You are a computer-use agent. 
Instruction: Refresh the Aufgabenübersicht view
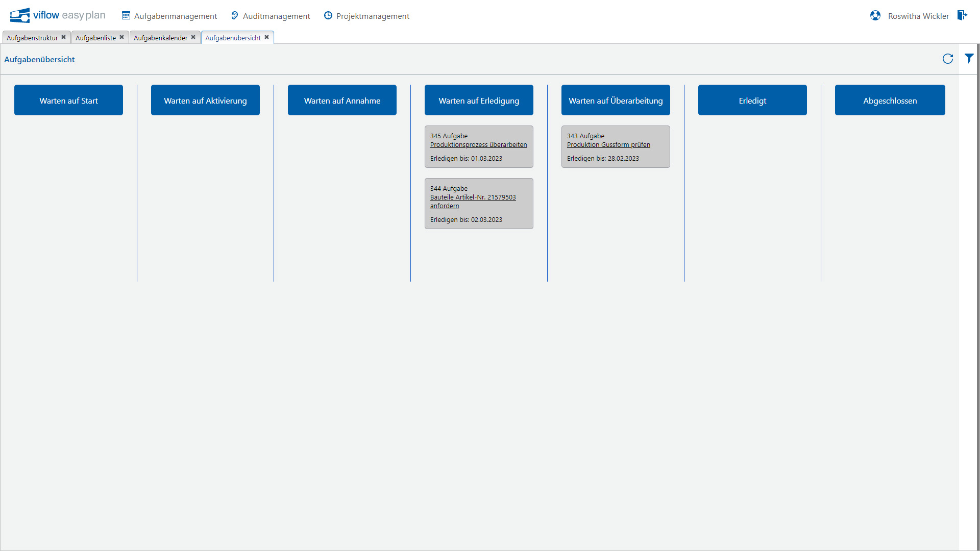point(948,59)
